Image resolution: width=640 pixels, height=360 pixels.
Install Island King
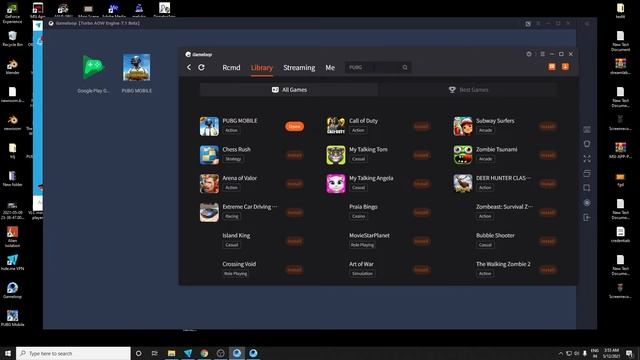coord(294,241)
